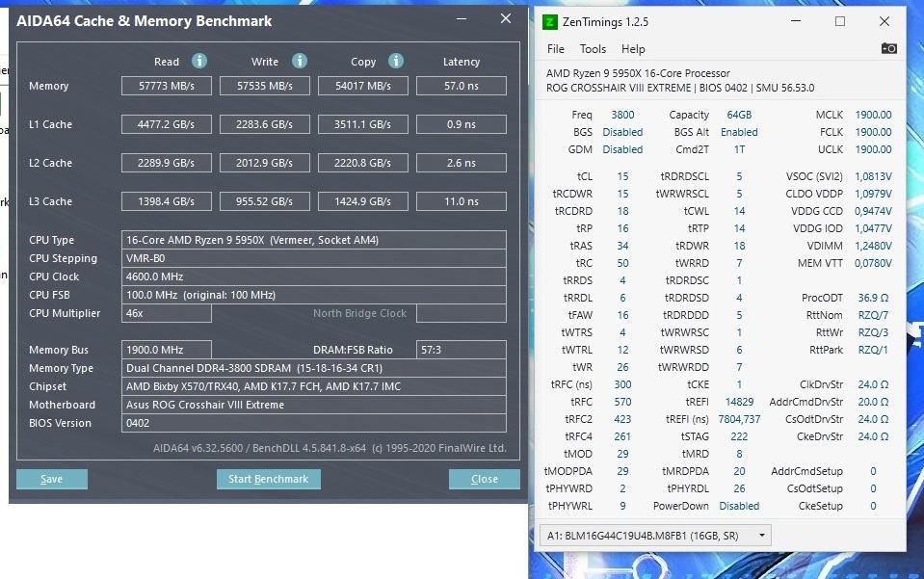Click L2 Cache Read value 2289.9 GB/s
924x579 pixels.
coord(166,163)
